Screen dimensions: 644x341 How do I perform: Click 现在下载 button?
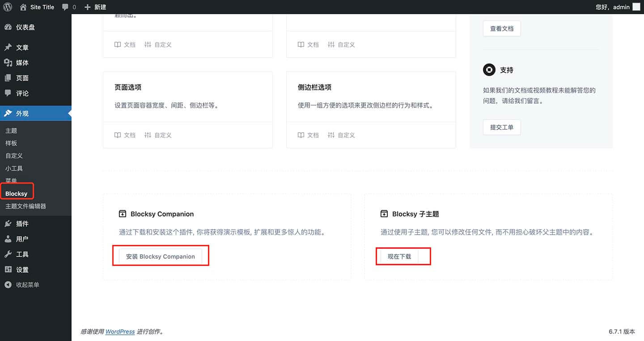[x=399, y=257]
